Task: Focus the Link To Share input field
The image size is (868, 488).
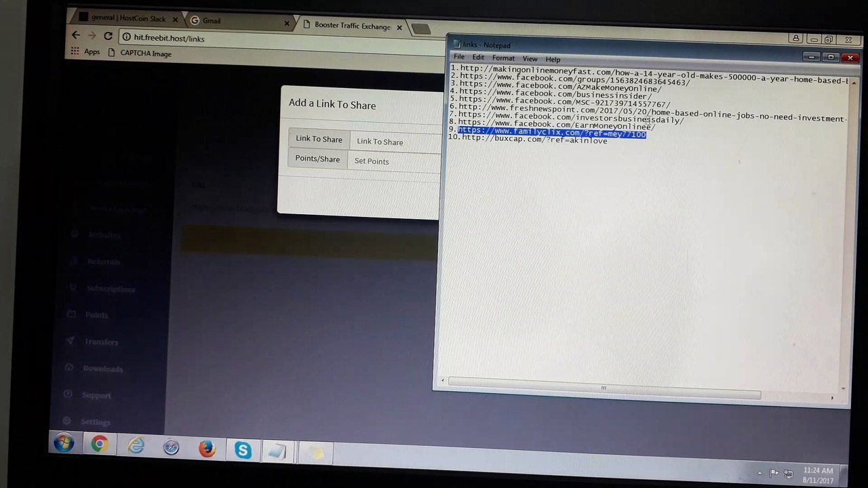Action: point(395,142)
